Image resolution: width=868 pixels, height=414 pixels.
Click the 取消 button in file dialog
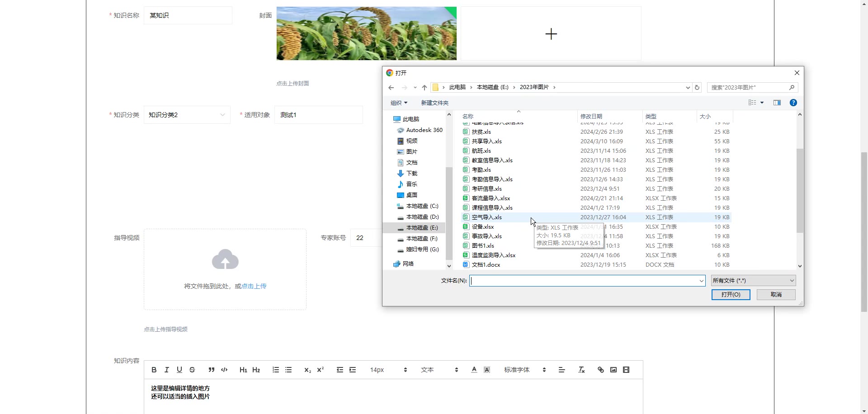[x=776, y=295]
